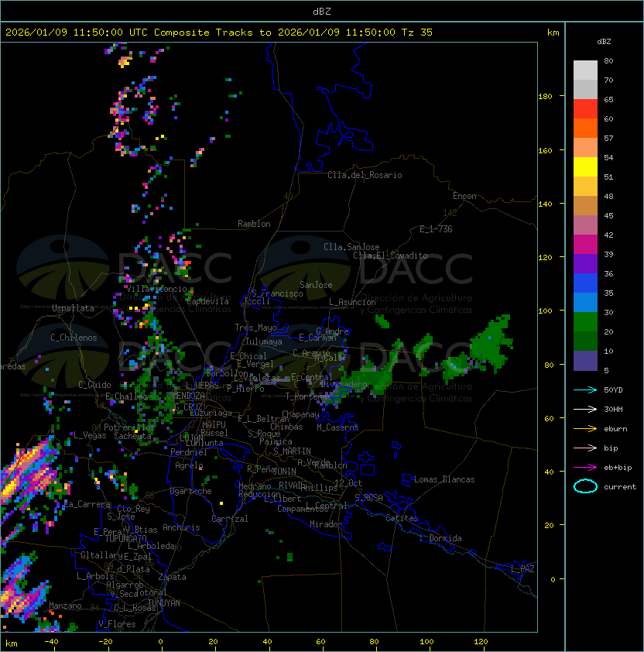Image resolution: width=644 pixels, height=652 pixels.
Task: Click the V_Flores map label
Action: coord(117,623)
